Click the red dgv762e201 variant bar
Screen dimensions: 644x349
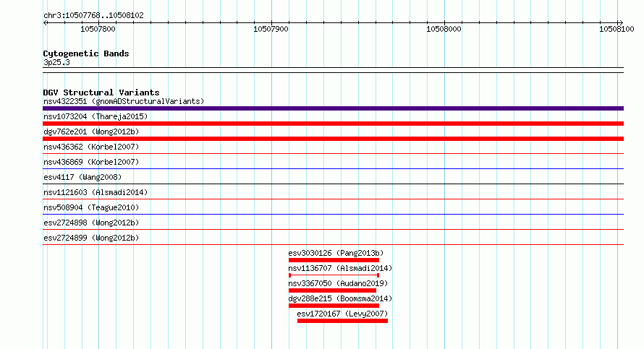point(333,139)
